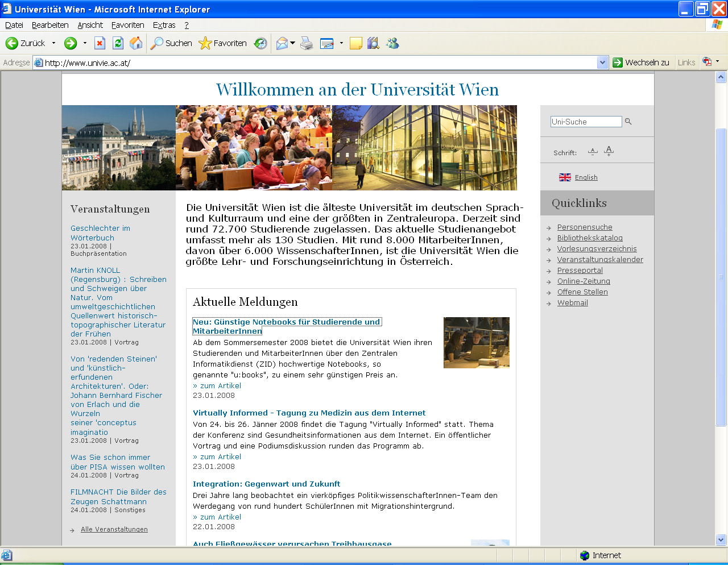Open the Veranstaltungskalender quicklink

tap(600, 260)
